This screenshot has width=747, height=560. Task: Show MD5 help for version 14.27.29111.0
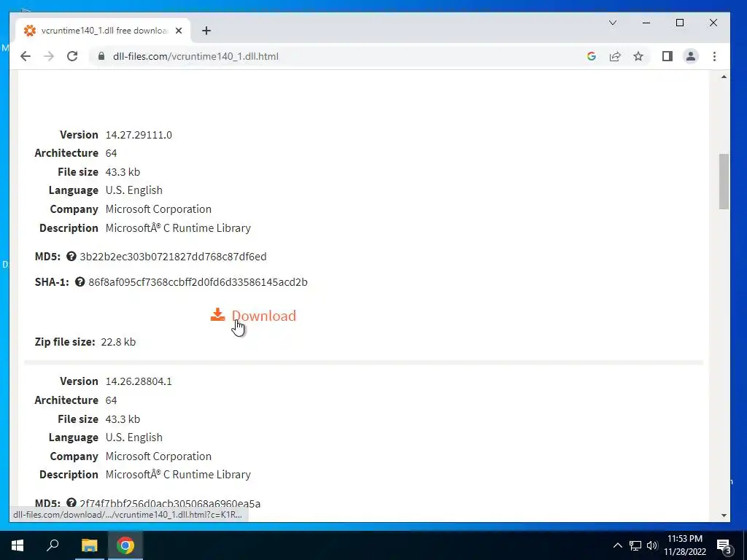tap(71, 256)
